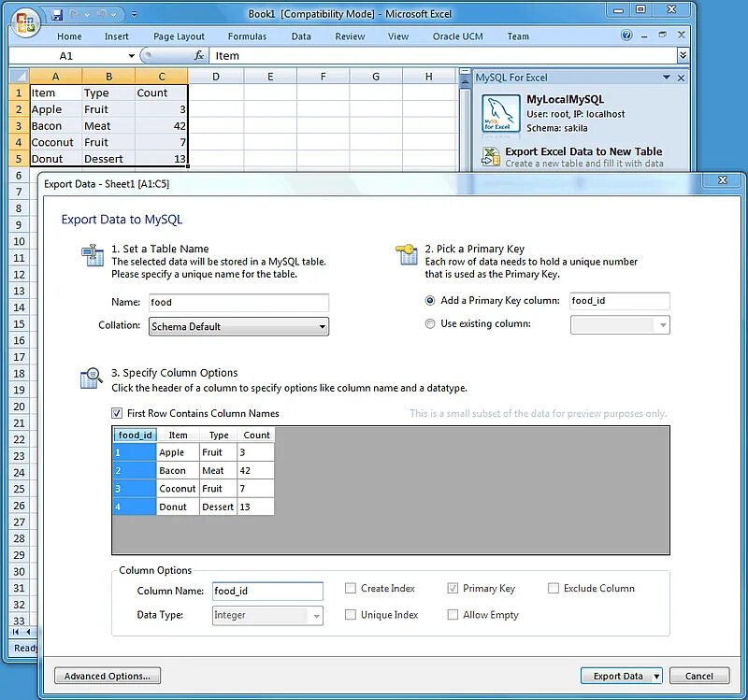Click the Cancel button
Image resolution: width=748 pixels, height=700 pixels.
coord(698,676)
